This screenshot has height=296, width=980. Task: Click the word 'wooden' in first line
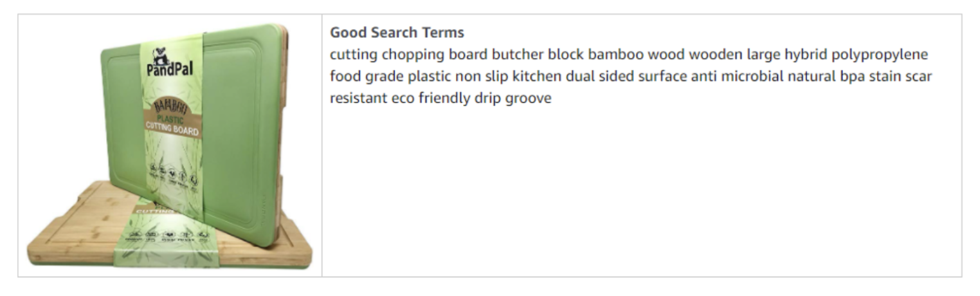(716, 54)
